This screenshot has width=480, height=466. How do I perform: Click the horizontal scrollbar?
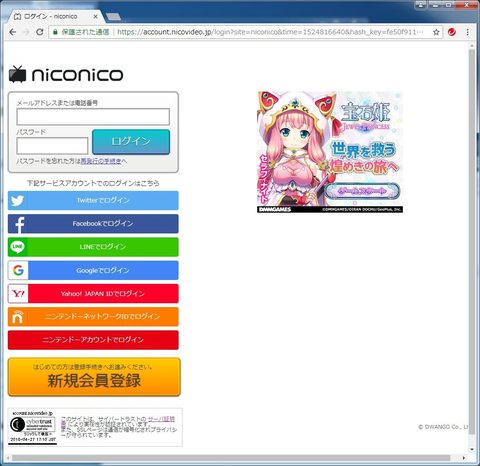click(x=231, y=458)
